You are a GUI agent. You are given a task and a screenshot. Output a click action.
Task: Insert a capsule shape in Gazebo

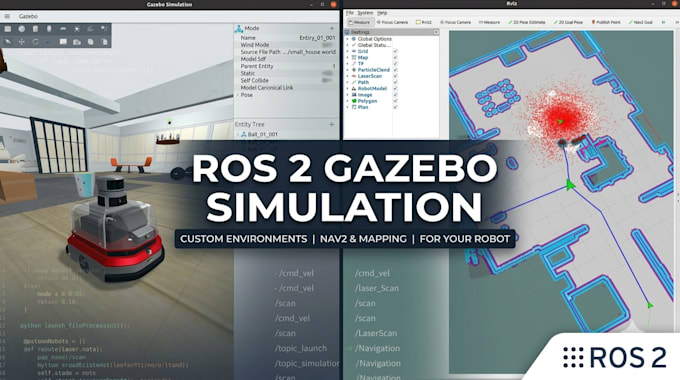coord(49,29)
